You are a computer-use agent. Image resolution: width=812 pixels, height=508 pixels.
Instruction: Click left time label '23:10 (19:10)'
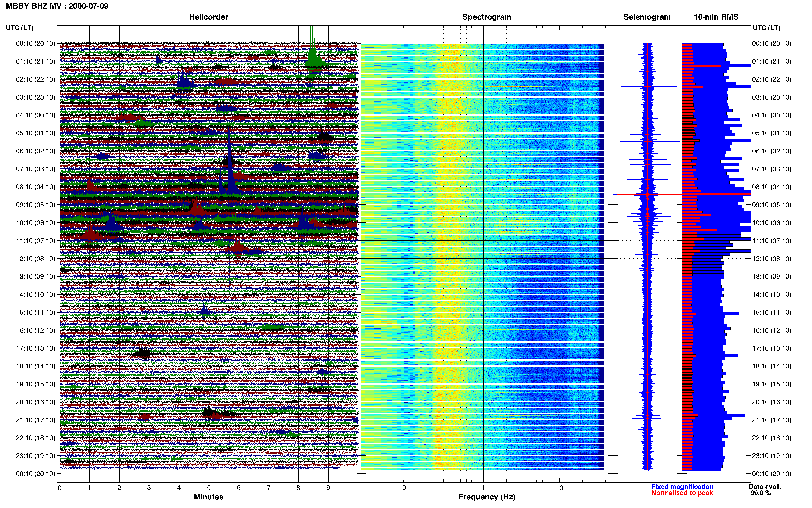pos(35,456)
